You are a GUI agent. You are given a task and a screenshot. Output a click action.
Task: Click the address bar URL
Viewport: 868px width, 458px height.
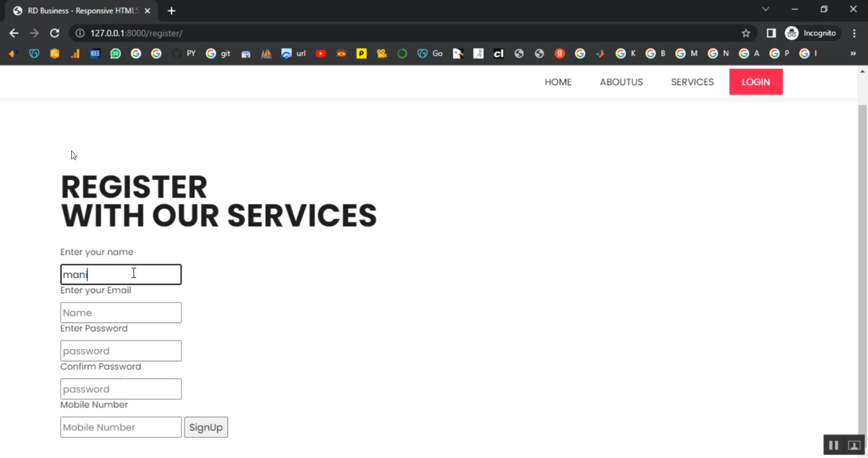[x=136, y=33]
